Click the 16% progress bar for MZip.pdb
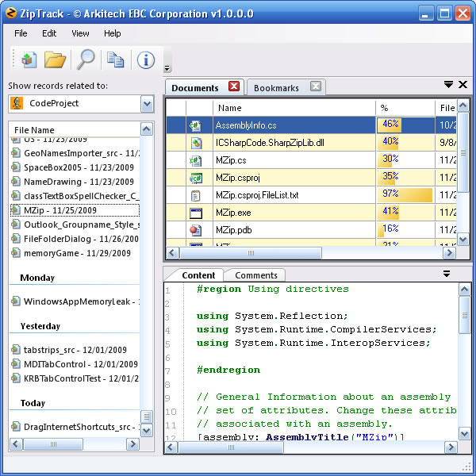 pyautogui.click(x=381, y=230)
